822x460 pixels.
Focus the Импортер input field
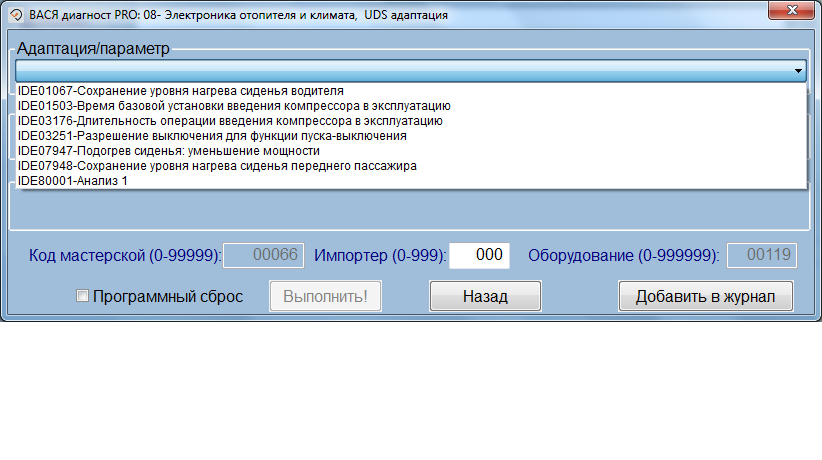[x=479, y=255]
